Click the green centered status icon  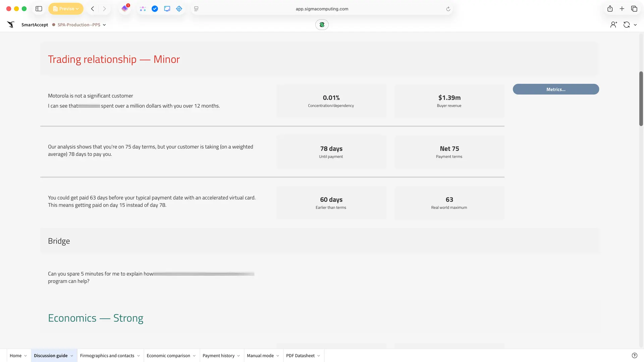322,24
